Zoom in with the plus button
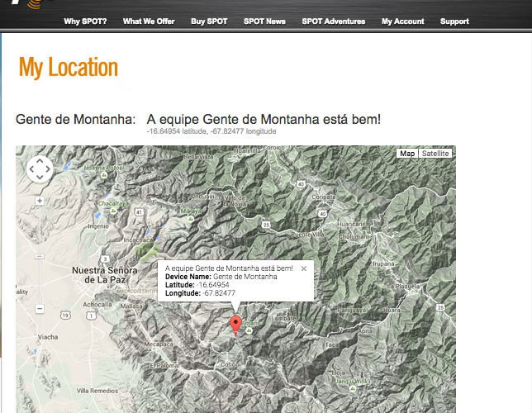 click(40, 201)
